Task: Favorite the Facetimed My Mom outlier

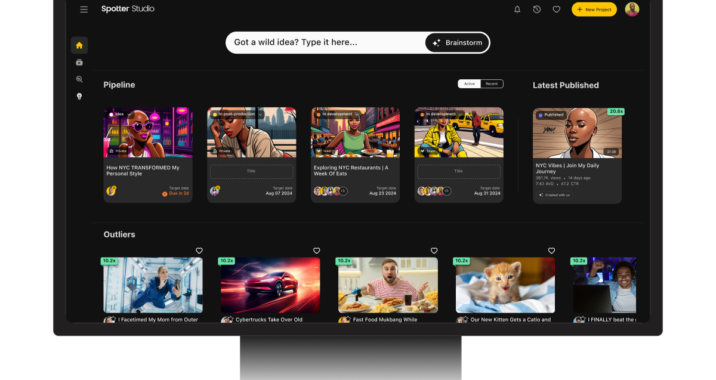Action: [199, 251]
